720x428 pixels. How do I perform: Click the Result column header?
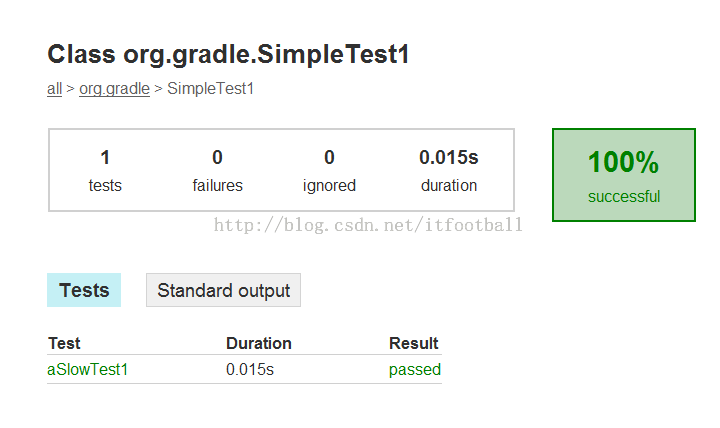click(x=413, y=343)
